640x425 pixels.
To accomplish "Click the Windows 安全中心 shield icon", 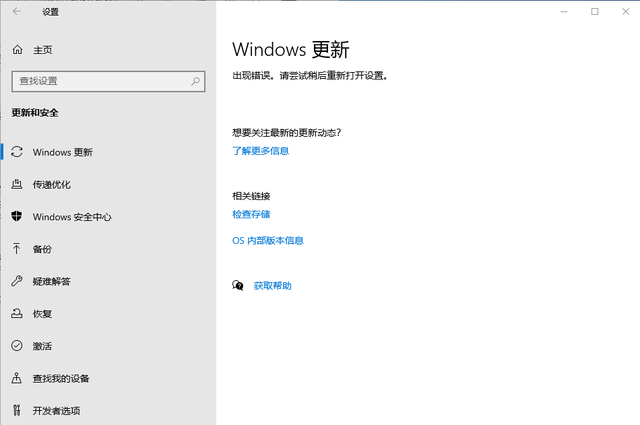I will pos(17,216).
